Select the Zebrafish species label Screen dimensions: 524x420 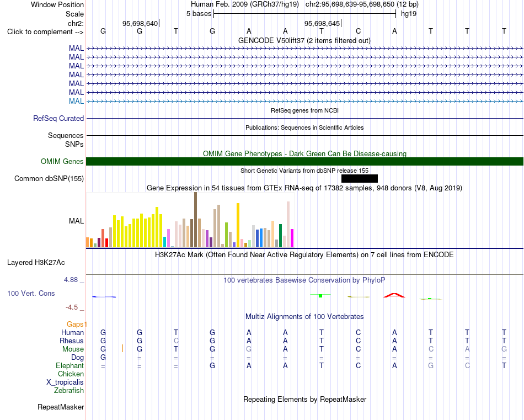point(69,390)
